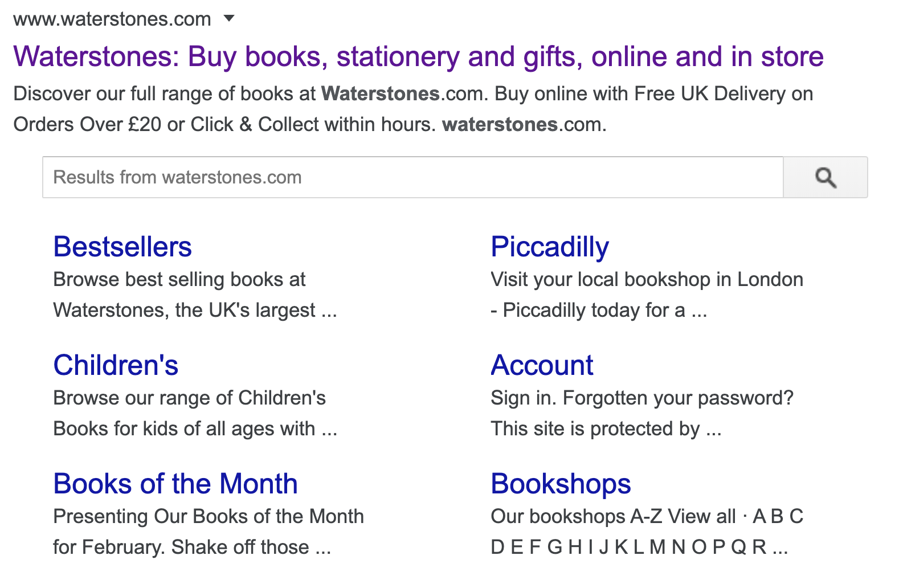Click the 'Visit your local bookshop' snippet

pyautogui.click(x=647, y=280)
